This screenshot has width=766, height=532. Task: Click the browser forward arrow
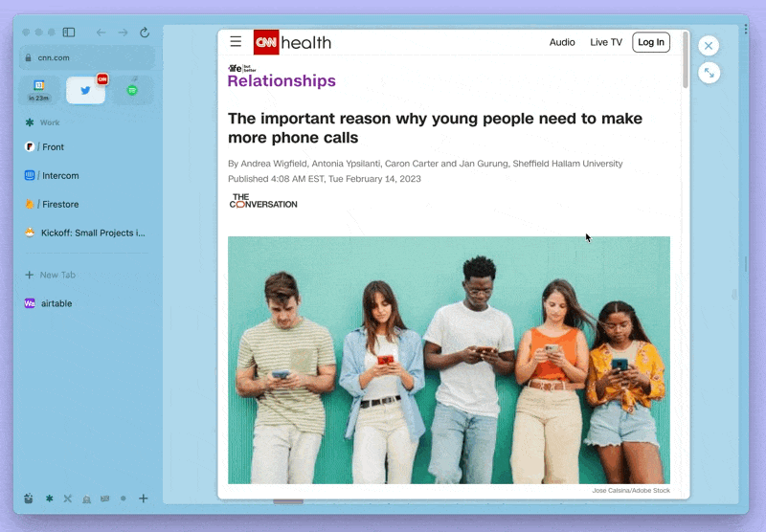123,33
